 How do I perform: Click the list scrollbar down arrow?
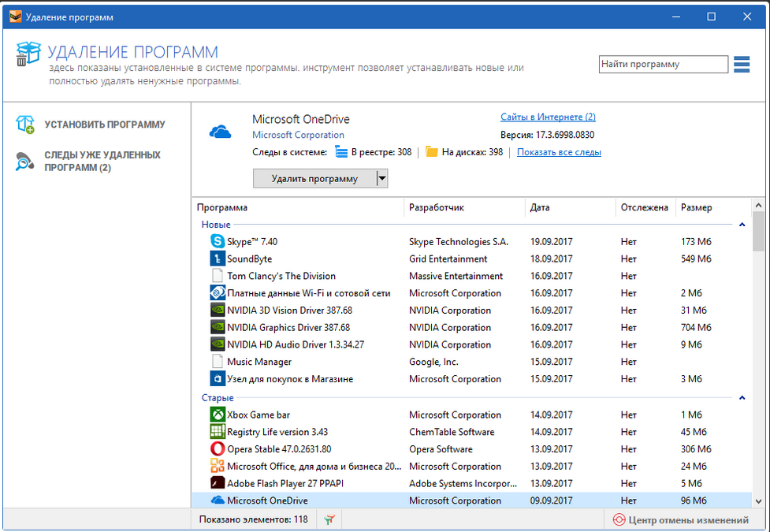click(758, 501)
